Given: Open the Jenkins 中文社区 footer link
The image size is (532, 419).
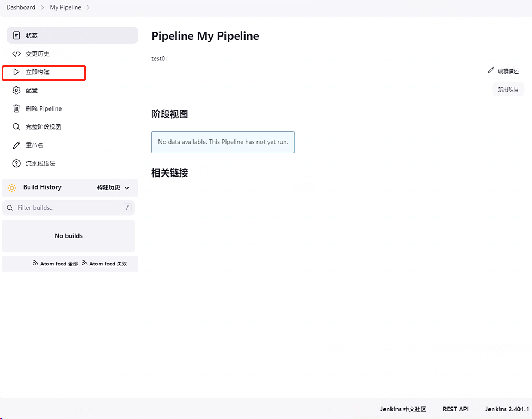Looking at the screenshot, I should (403, 409).
